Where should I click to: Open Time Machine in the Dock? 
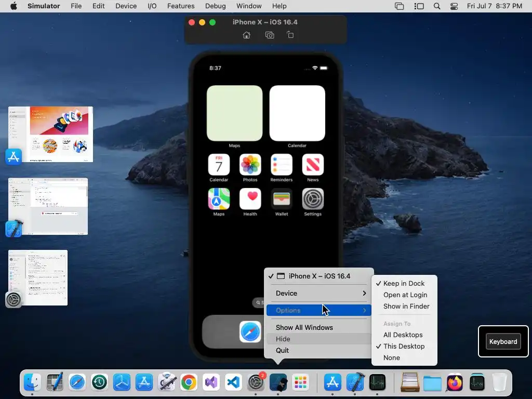click(99, 382)
